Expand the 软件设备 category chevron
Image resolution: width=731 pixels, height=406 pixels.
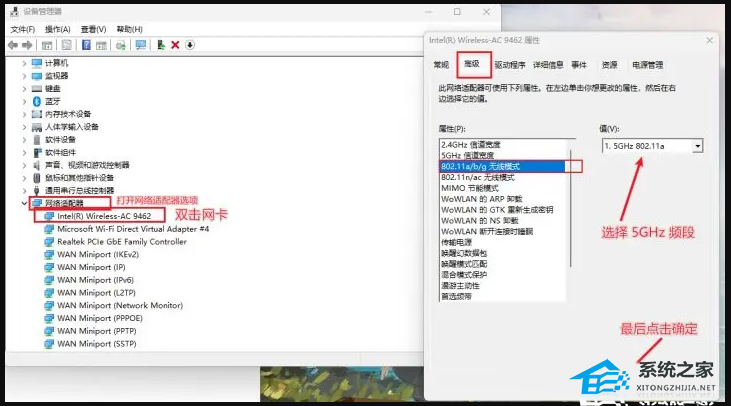[x=24, y=139]
